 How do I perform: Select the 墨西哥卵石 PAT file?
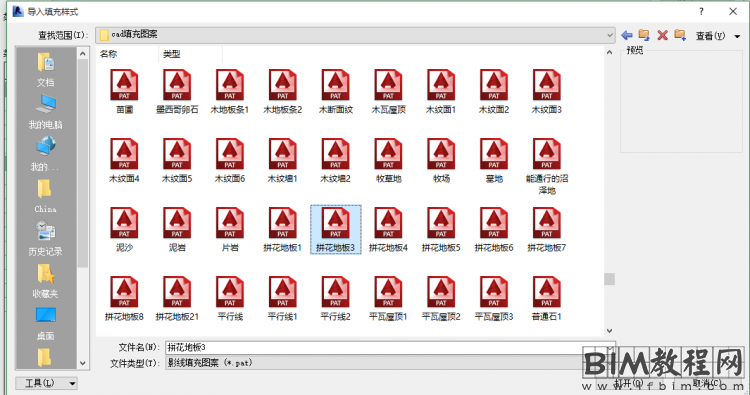coord(177,92)
